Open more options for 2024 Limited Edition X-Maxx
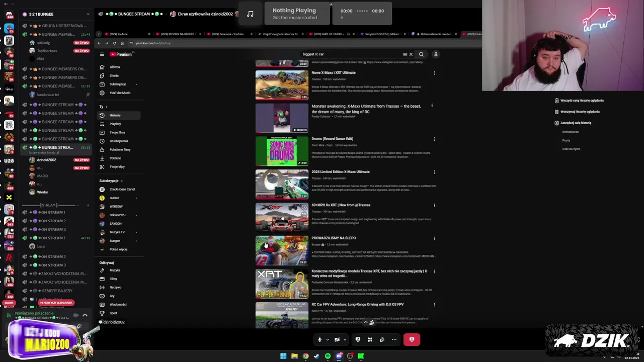This screenshot has height=362, width=644. (434, 172)
